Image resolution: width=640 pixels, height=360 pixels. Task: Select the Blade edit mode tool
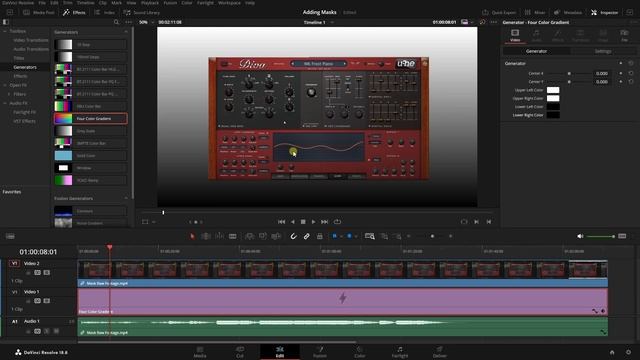coord(233,236)
